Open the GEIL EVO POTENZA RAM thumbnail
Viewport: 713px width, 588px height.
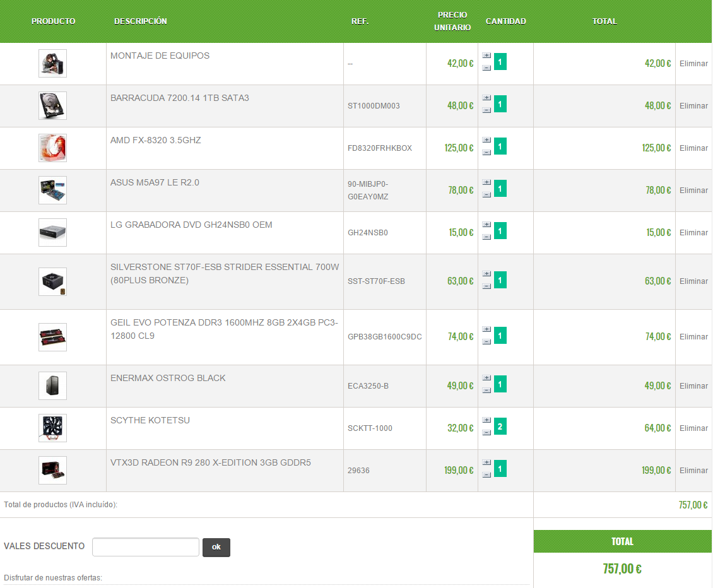[x=53, y=337]
